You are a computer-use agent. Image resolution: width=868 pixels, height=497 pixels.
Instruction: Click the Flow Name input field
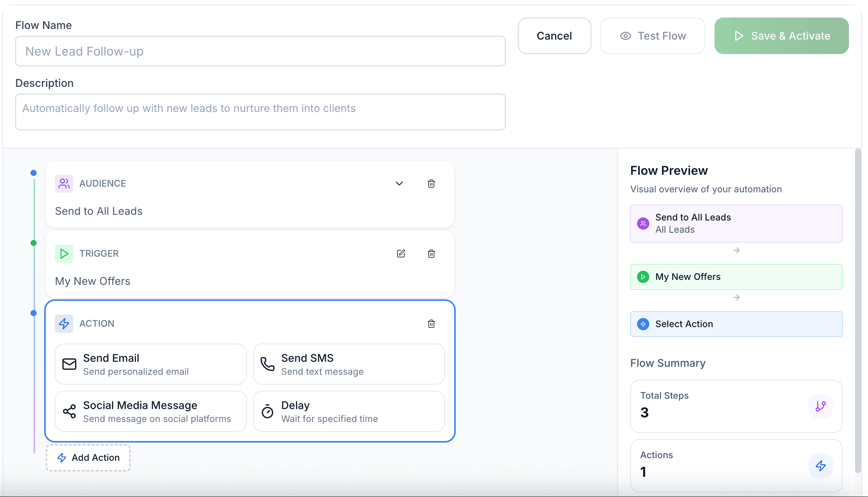tap(260, 51)
